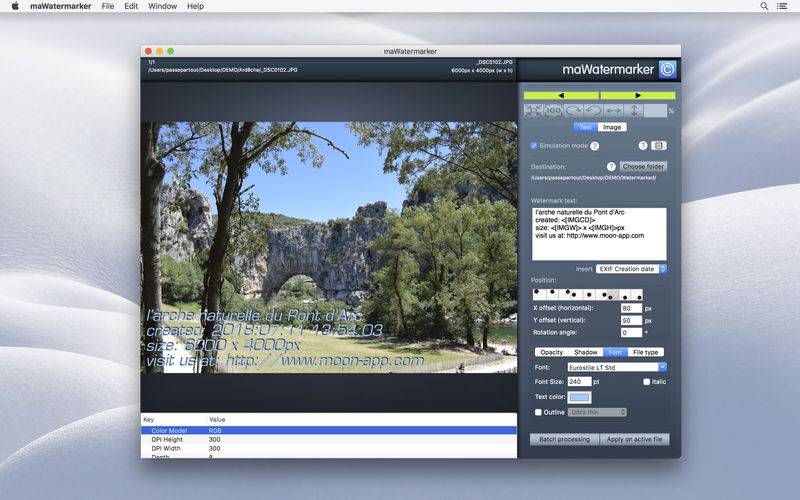
Task: Click inside the Watermark text box
Action: (599, 234)
